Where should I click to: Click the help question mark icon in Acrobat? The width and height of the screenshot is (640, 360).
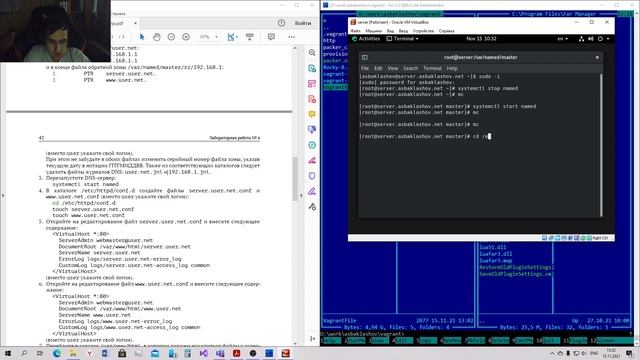(x=282, y=23)
